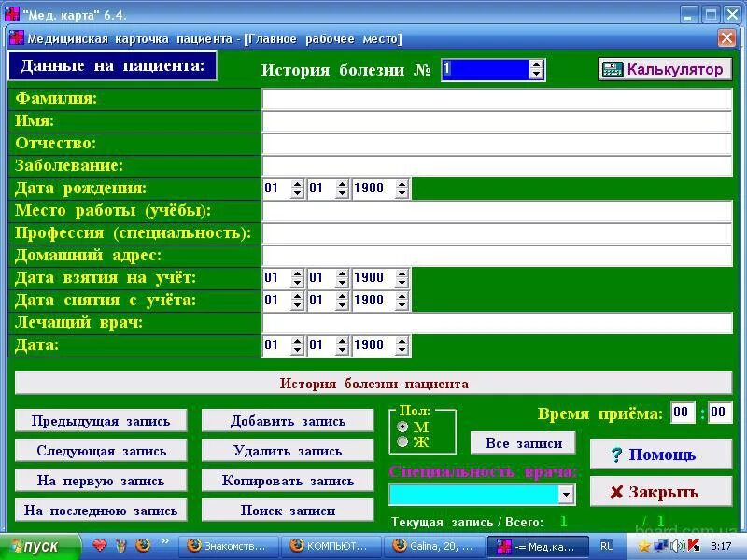This screenshot has width=747, height=560.
Task: Go to Предыдущая запись
Action: tap(101, 421)
